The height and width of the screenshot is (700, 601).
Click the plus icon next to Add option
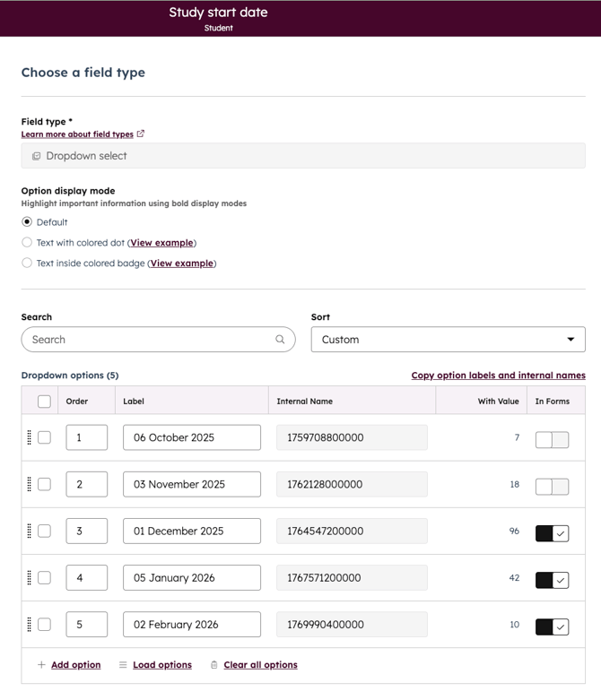click(x=41, y=665)
